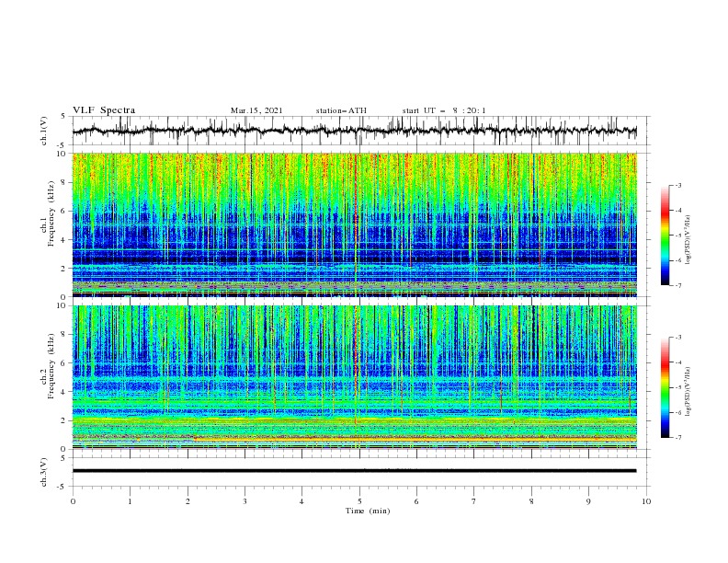Click time-axis tick label "6"
This screenshot has height=563, width=728.
click(417, 501)
